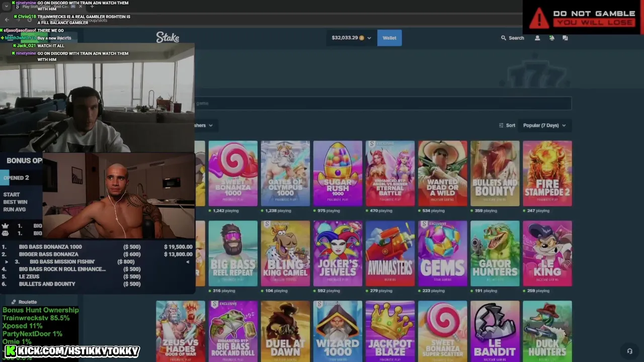
Task: Open Big Bass Reel Repeat game
Action: coord(233,253)
